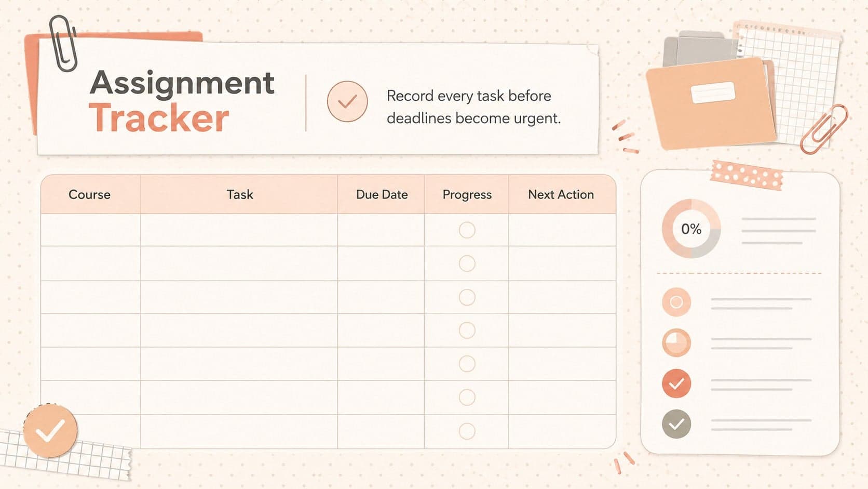Click the orange paperclip next to the folder
The width and height of the screenshot is (868, 489).
(x=824, y=129)
